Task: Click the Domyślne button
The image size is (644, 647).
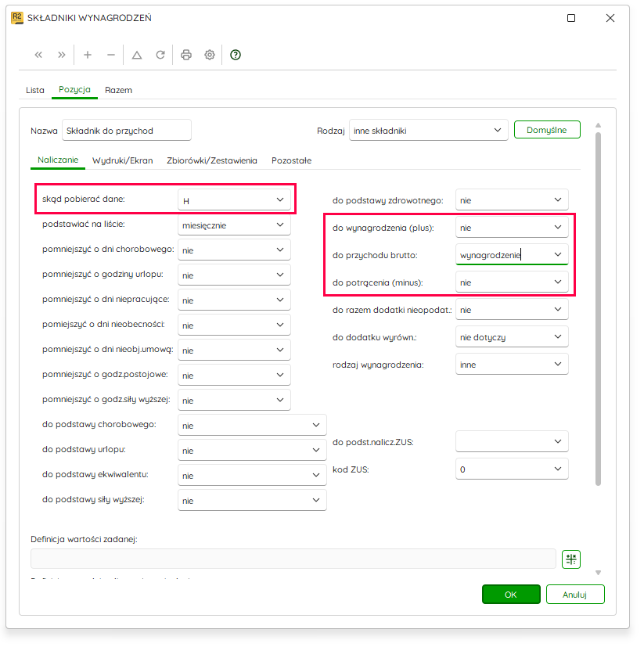Action: [547, 130]
